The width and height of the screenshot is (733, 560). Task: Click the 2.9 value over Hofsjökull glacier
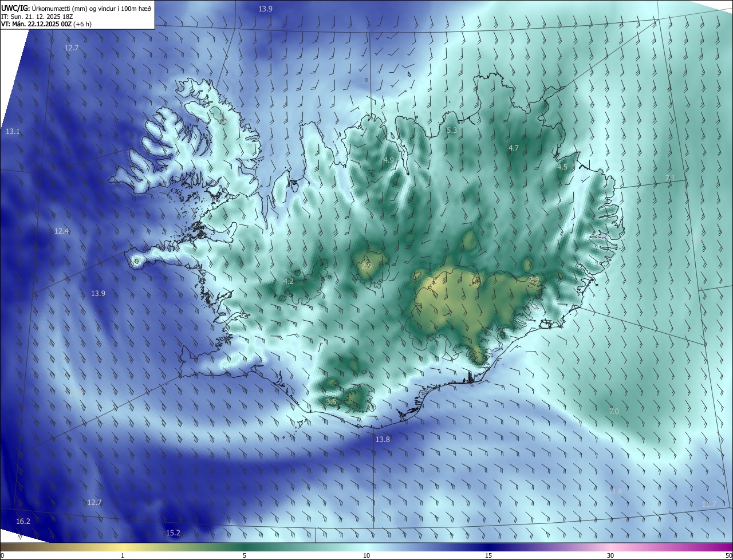point(366,266)
